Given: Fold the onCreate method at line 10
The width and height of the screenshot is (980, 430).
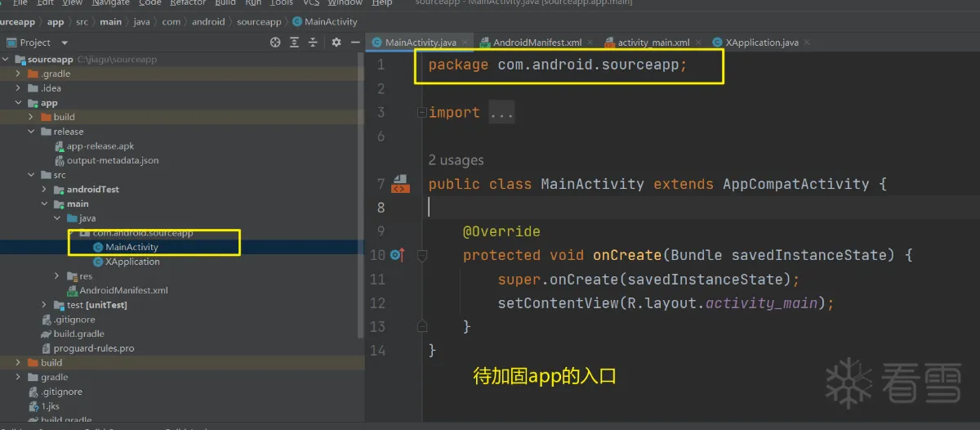Looking at the screenshot, I should pyautogui.click(x=422, y=255).
